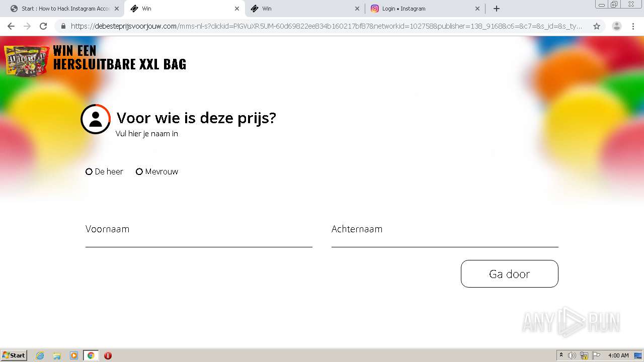This screenshot has width=644, height=362.
Task: Click the 'Ga door' button
Action: click(x=509, y=274)
